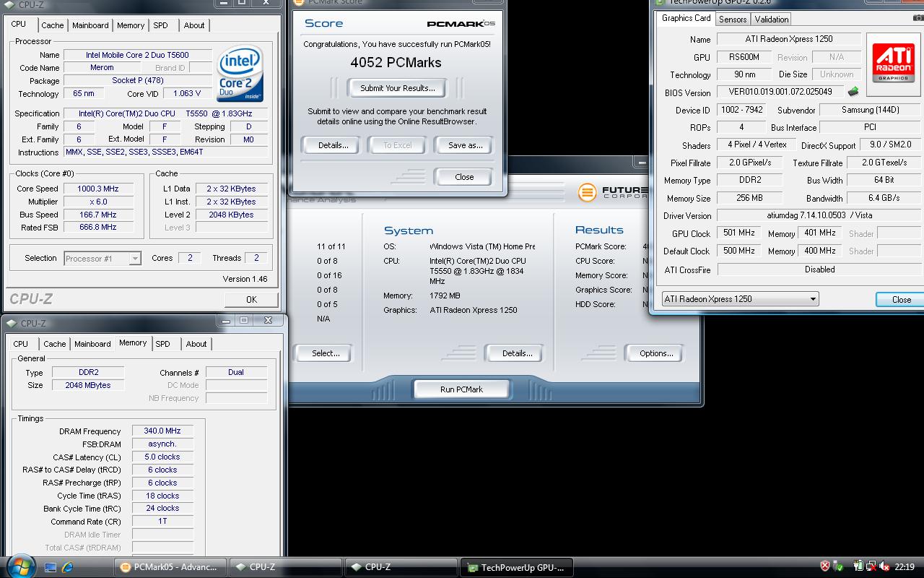Screen dimensions: 924x578
Task: Click the Rated FSB value 666.8 MHz
Action: click(97, 227)
